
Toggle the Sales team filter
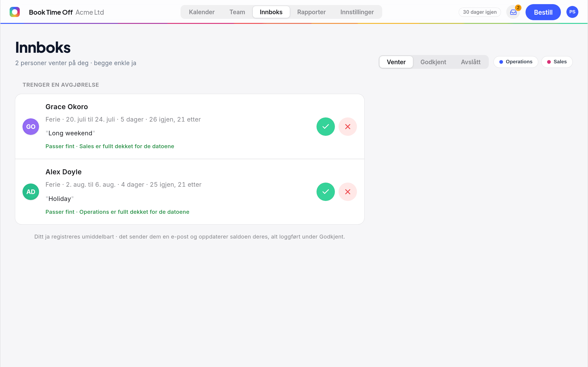(557, 62)
